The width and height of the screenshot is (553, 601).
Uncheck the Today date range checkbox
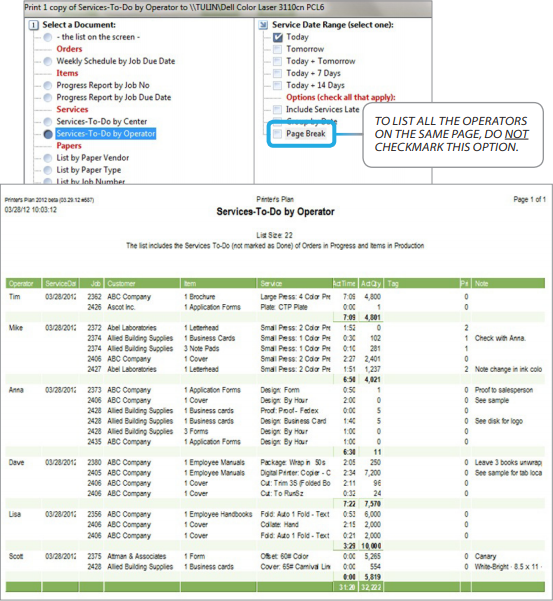[x=277, y=37]
